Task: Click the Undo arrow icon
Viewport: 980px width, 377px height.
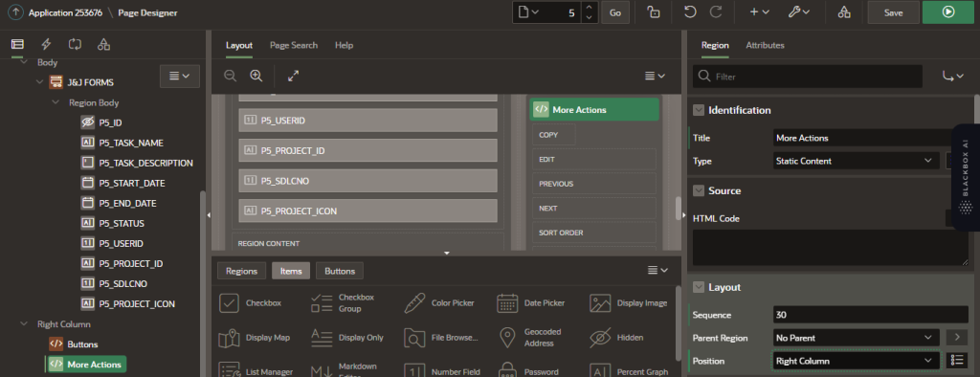Action: [x=690, y=11]
